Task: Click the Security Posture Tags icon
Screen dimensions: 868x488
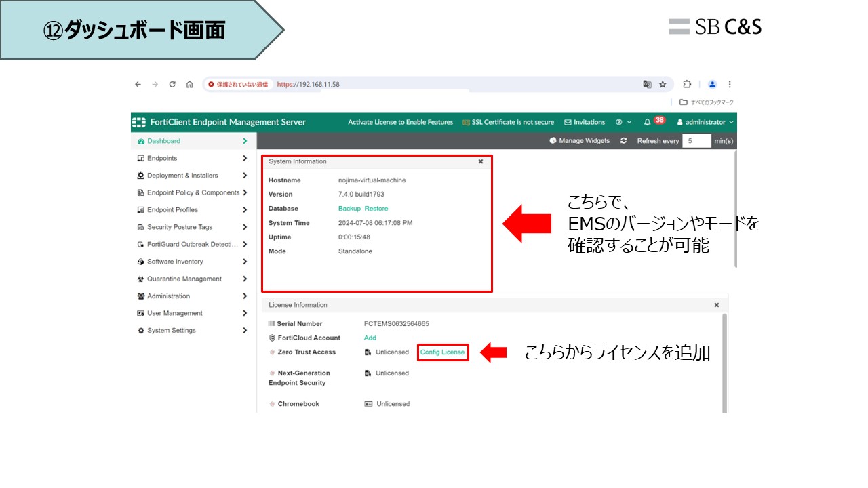Action: 141,227
